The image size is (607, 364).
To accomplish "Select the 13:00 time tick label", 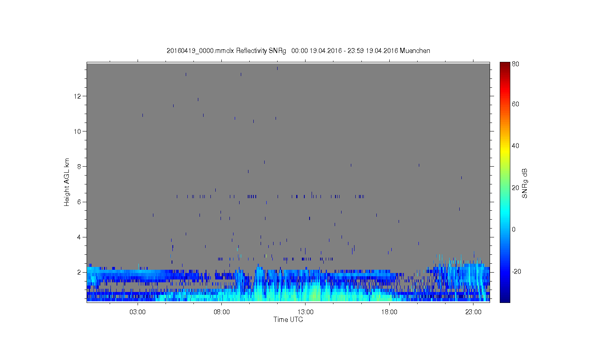I will click(306, 312).
